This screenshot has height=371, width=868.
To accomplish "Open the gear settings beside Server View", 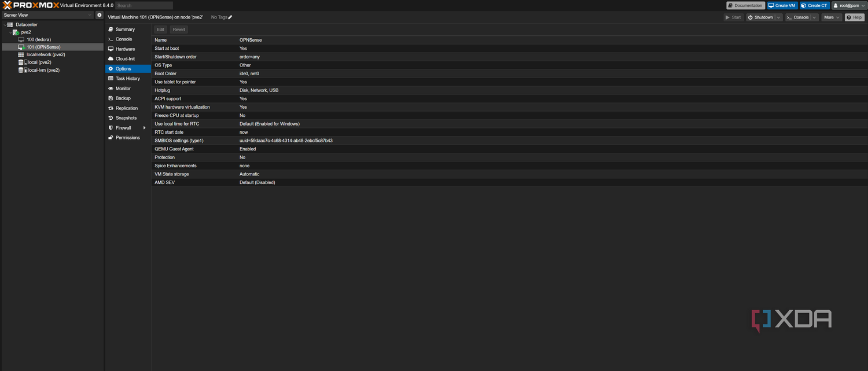I will click(x=100, y=15).
